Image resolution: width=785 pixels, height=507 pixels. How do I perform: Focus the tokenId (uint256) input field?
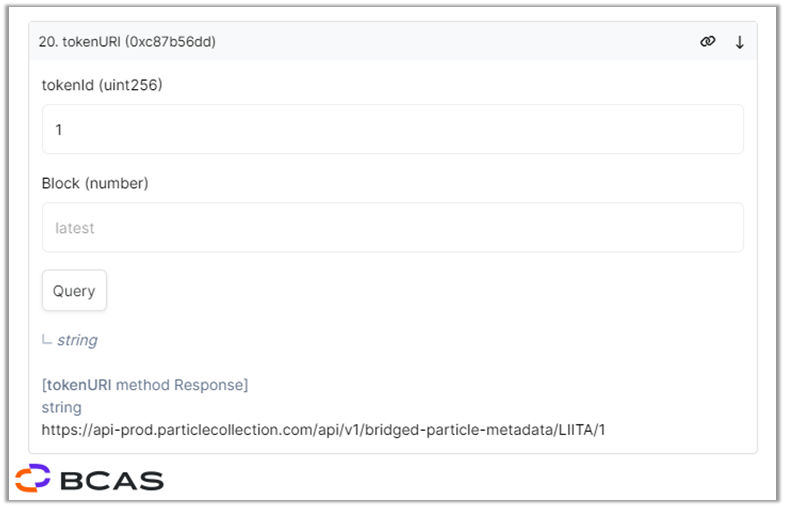392,129
